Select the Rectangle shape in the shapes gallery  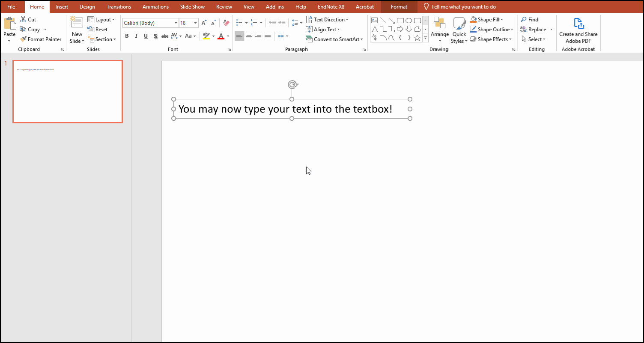coord(401,20)
